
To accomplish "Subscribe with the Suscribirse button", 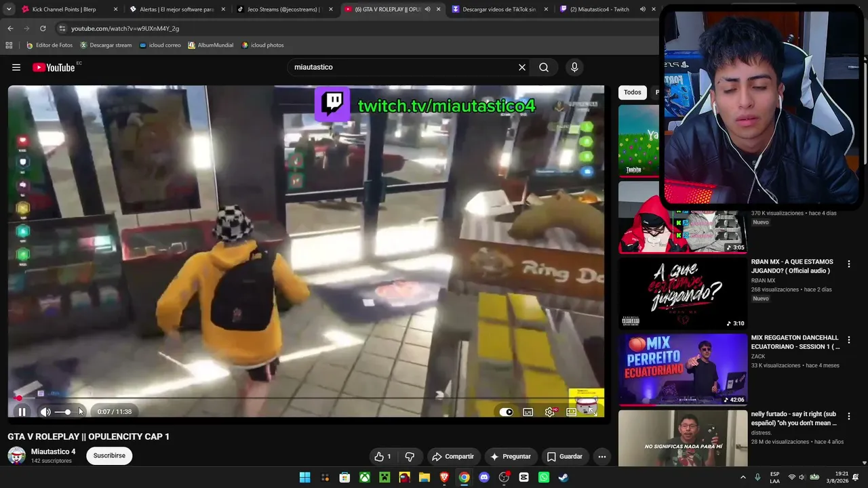I will point(109,455).
